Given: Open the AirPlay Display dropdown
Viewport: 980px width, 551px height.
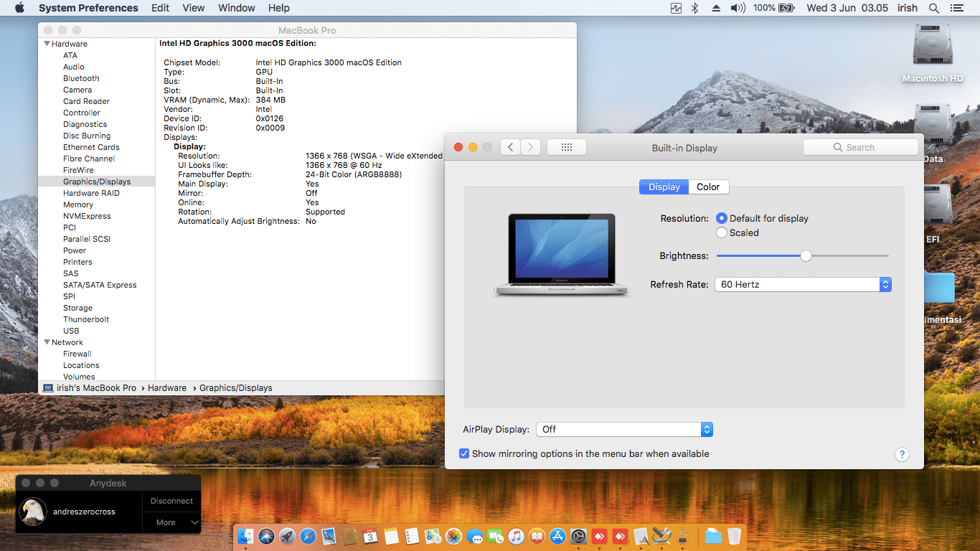Looking at the screenshot, I should 623,429.
